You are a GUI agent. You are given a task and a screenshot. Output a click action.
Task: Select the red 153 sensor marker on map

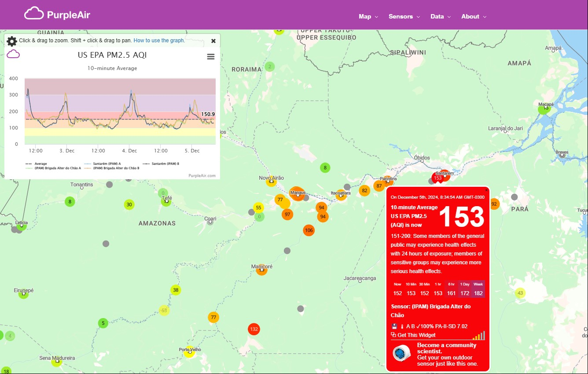click(x=437, y=178)
